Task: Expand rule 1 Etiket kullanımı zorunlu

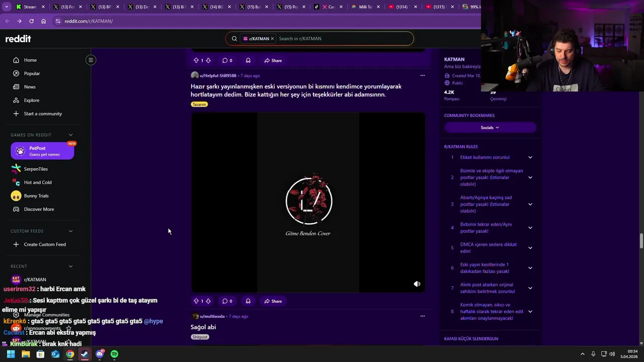Action: pyautogui.click(x=530, y=157)
